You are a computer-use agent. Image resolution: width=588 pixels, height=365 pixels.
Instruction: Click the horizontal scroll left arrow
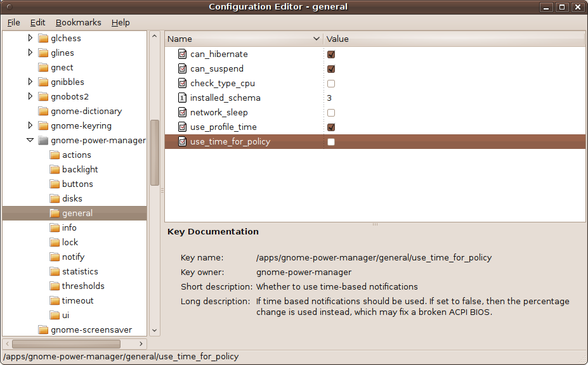tap(7, 343)
